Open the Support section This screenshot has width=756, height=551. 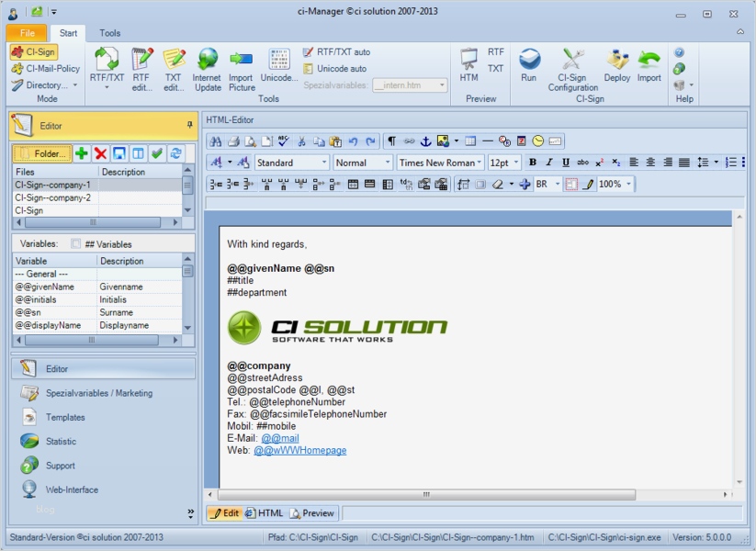coord(103,466)
